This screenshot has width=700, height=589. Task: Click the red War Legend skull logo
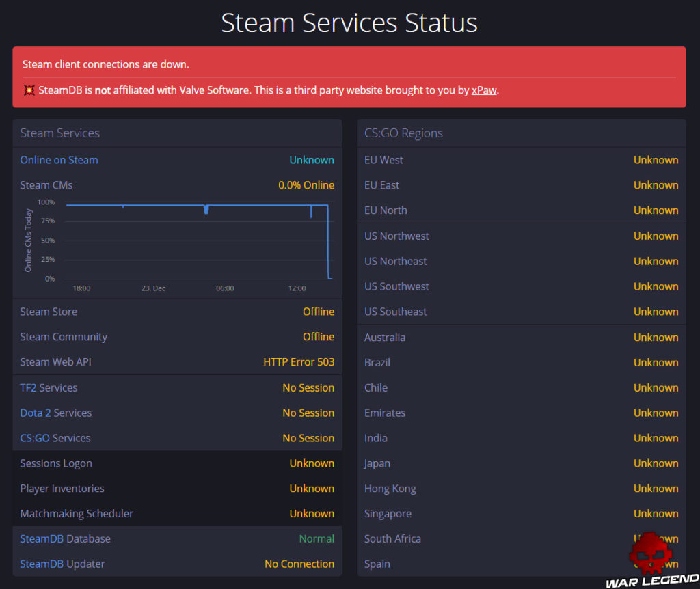[x=650, y=551]
